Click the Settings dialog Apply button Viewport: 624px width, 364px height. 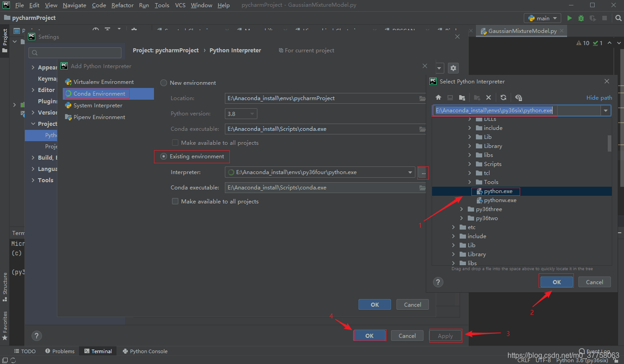pos(445,336)
